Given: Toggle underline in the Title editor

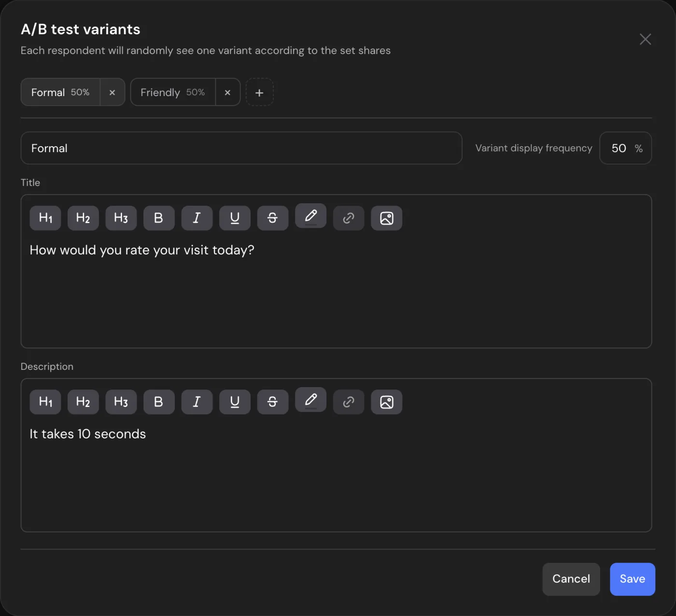Looking at the screenshot, I should 235,218.
